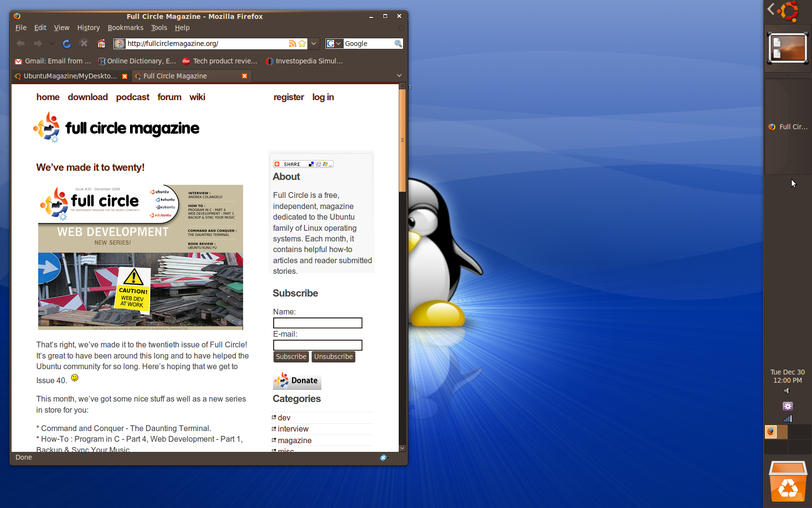
Task: Open the Bookmarks menu
Action: [125, 28]
